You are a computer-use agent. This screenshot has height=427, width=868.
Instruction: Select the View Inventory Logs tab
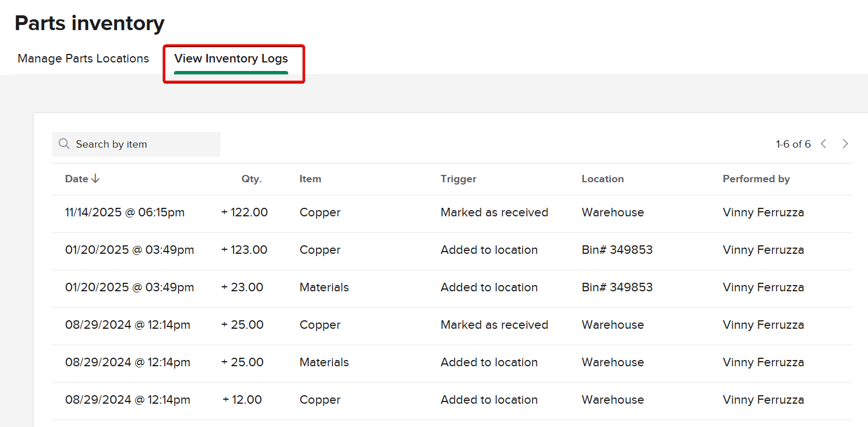[231, 58]
